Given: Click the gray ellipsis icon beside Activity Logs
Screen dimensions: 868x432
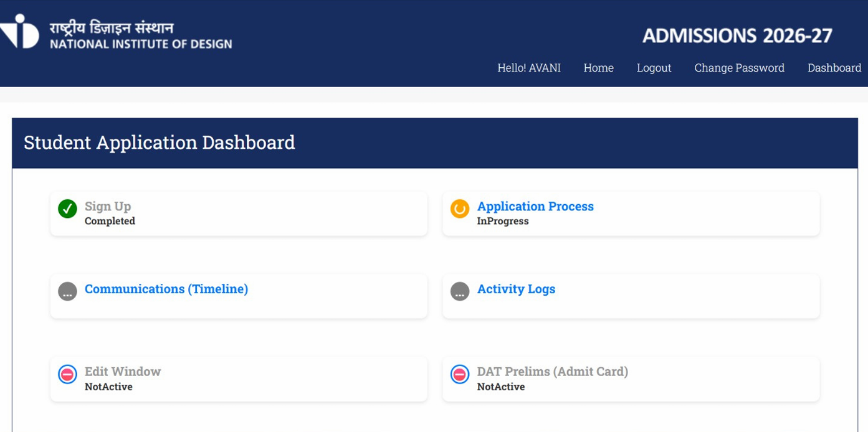Looking at the screenshot, I should tap(460, 291).
